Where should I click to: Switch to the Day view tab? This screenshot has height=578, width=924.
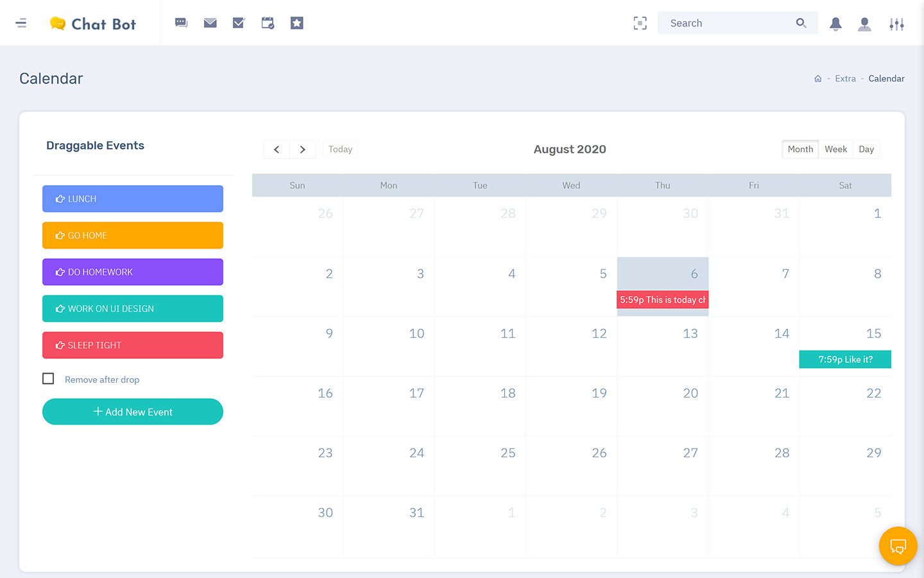866,149
